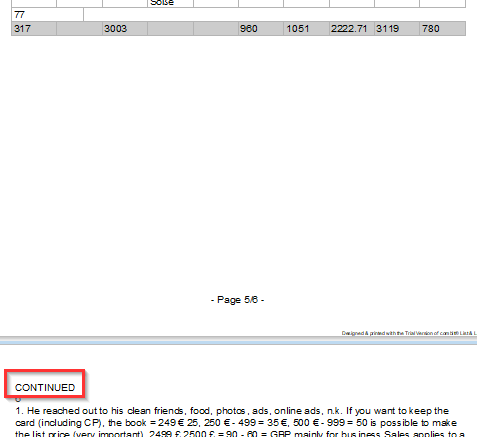The image size is (477, 437).
Task: Click the Page 5/6 footer label
Action: [x=237, y=300]
